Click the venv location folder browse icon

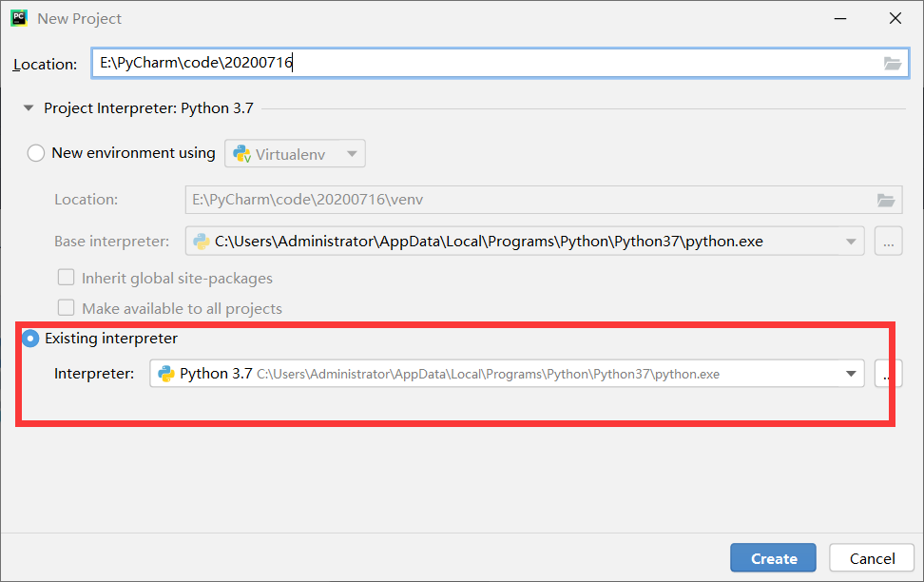tap(886, 200)
